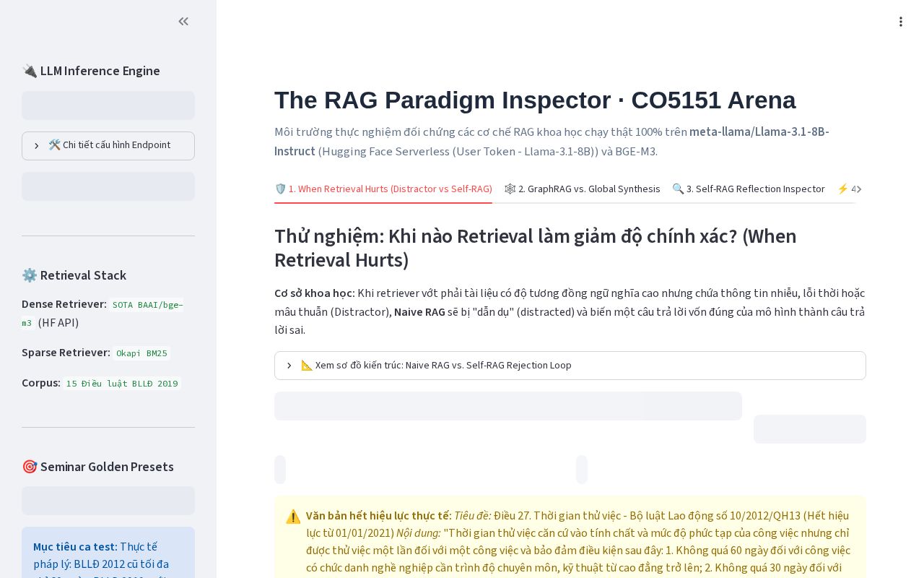Click 'meta-llama/Llama-3.1-8B-Instruct' model name
The height and width of the screenshot is (578, 924).
(552, 142)
